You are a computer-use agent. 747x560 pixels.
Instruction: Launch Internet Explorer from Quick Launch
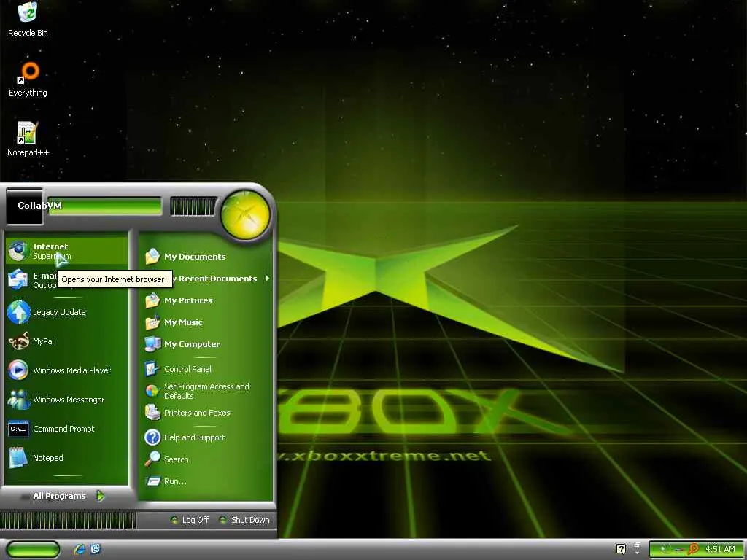[80, 549]
